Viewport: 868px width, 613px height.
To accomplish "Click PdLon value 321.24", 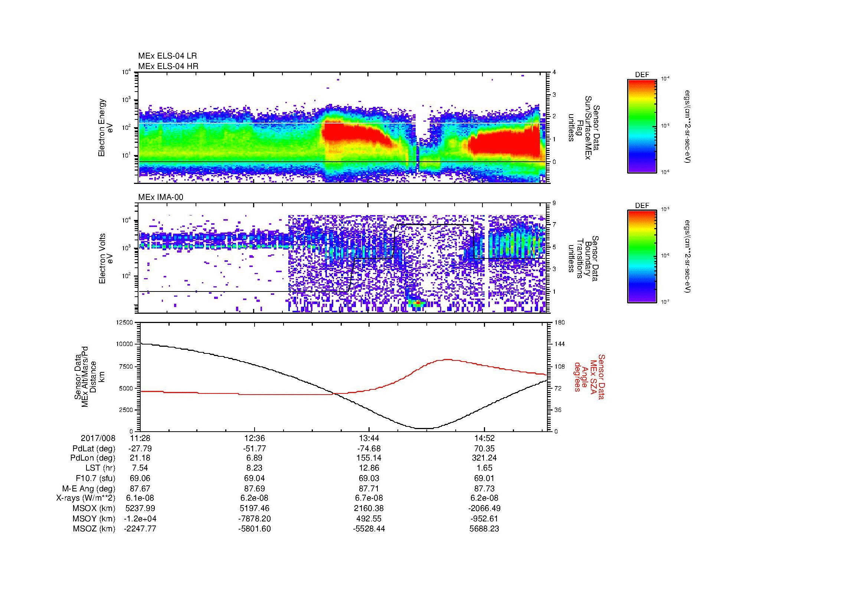I will coord(484,458).
